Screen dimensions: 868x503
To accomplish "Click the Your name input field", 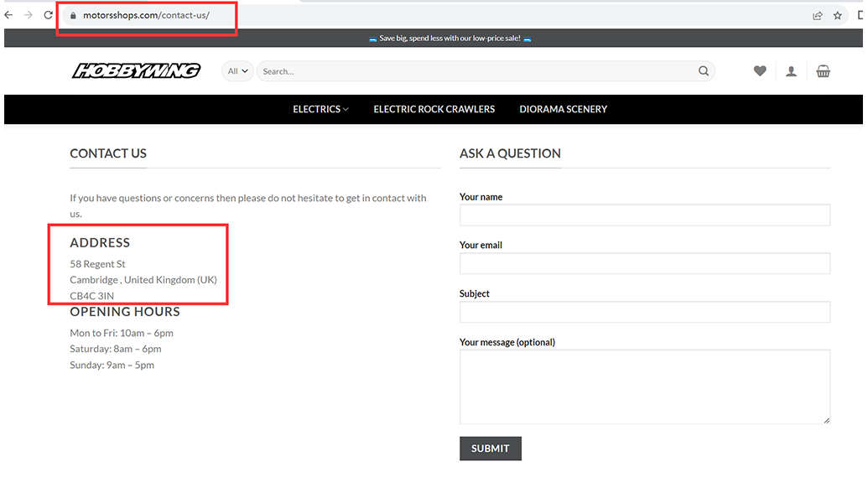I will pyautogui.click(x=644, y=215).
